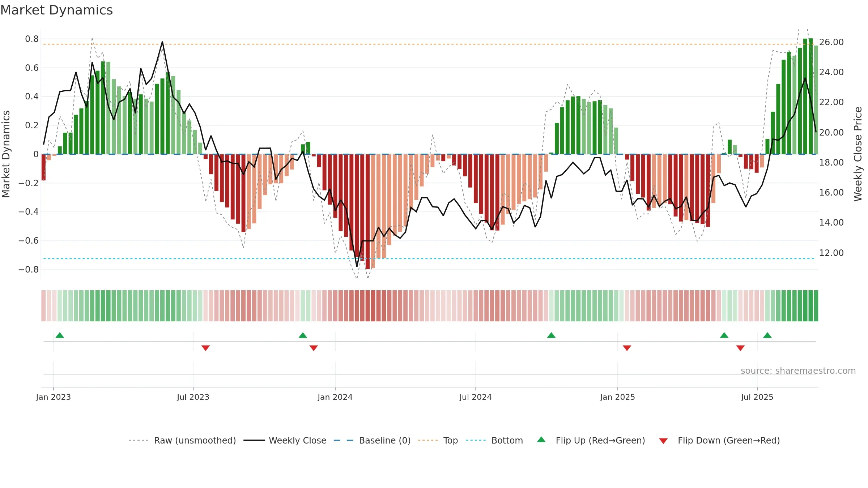
Task: Select the flip-down marker after Jul 2023
Action: pos(205,348)
